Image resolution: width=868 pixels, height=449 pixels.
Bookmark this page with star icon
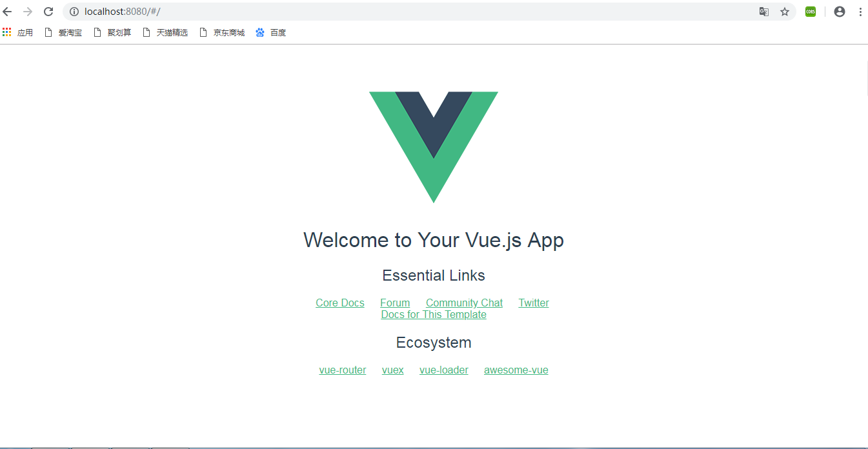(785, 12)
